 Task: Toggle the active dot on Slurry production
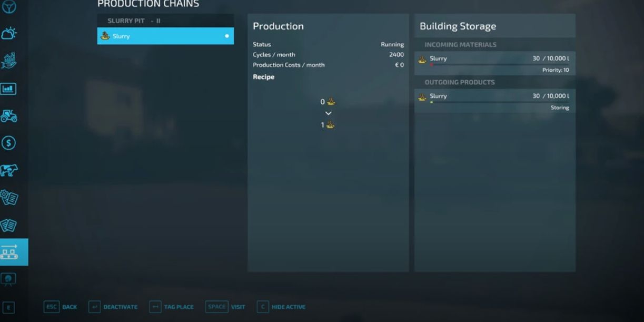coord(227,36)
